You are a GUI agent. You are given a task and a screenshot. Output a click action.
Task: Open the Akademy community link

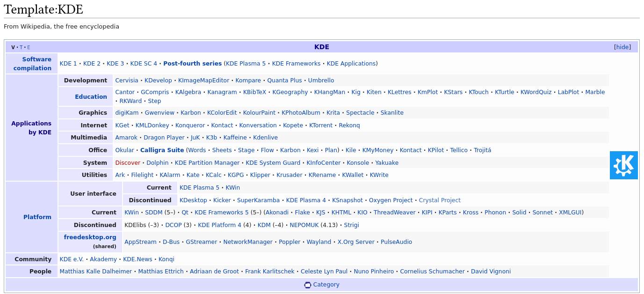coord(103,259)
